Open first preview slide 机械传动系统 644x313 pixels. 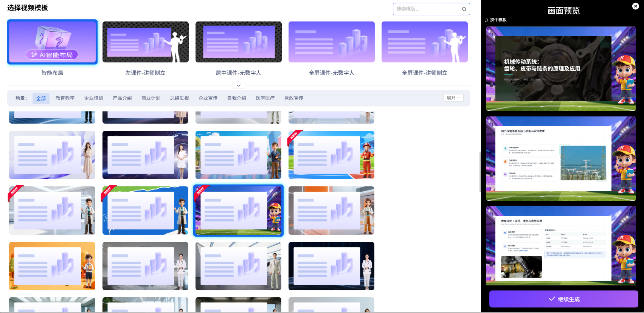tap(561, 68)
